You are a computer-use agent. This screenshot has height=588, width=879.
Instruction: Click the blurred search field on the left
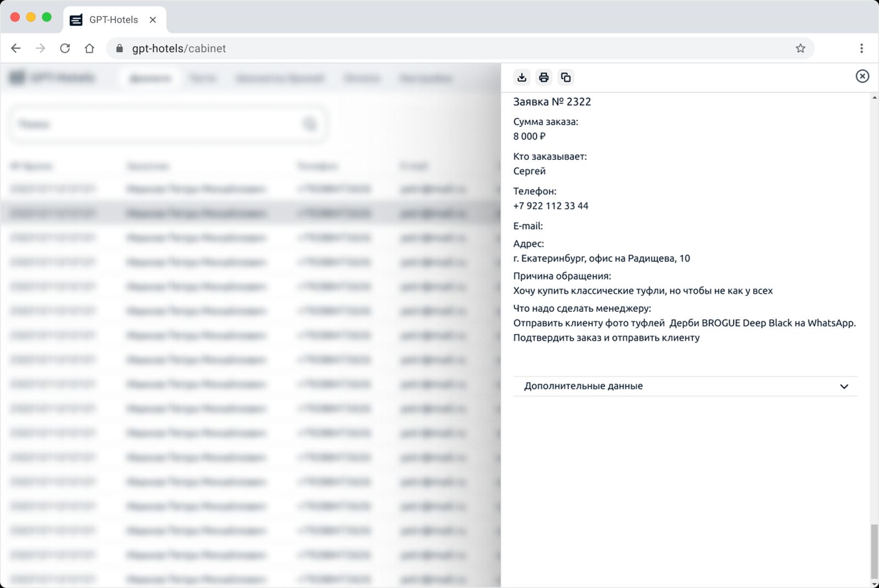click(x=159, y=125)
